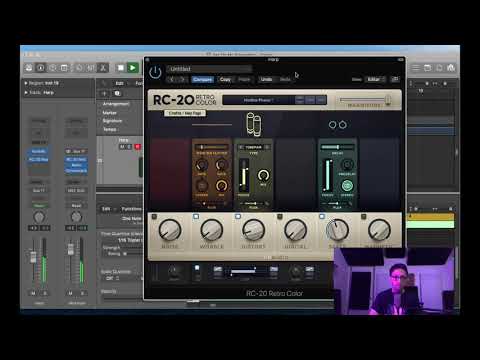Click the left filter icon in bottom strip
Viewport: 480px width, 360px height.
(218, 269)
